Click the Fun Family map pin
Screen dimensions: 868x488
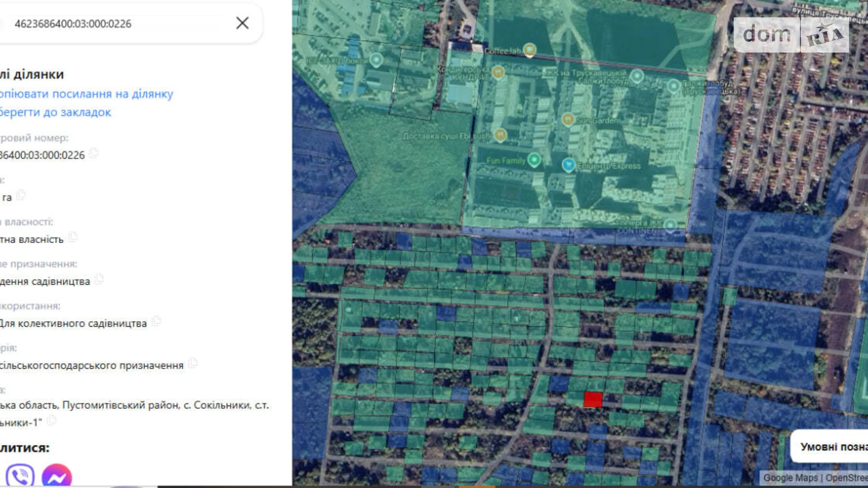[533, 160]
